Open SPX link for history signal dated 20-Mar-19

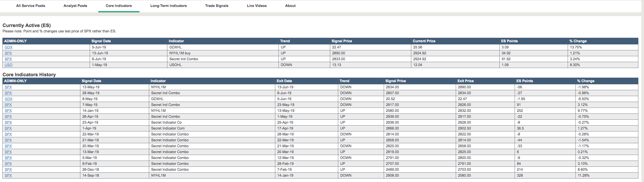[x=8, y=146]
